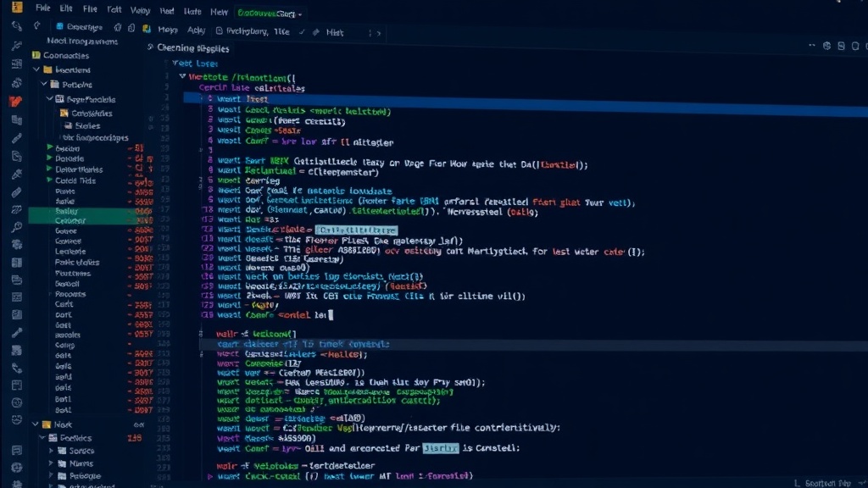Screen dimensions: 868x488
Task: Click the phone handset icon in the left sidebar
Action: [17, 368]
